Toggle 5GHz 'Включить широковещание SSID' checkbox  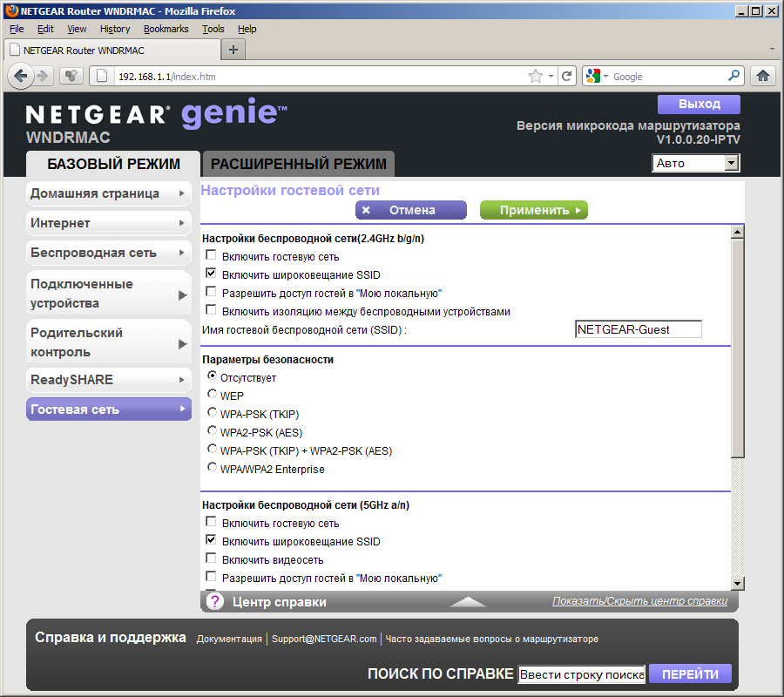[x=211, y=540]
